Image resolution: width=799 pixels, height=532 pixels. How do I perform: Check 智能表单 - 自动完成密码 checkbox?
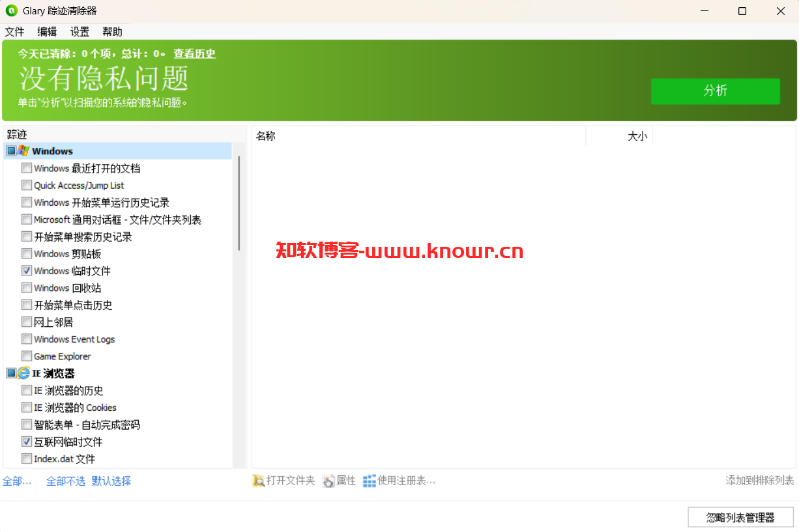coord(27,425)
